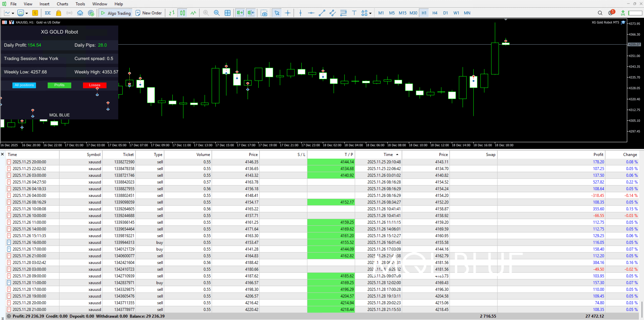
Task: Open the IDE MetaEditor icon
Action: pyautogui.click(x=48, y=13)
